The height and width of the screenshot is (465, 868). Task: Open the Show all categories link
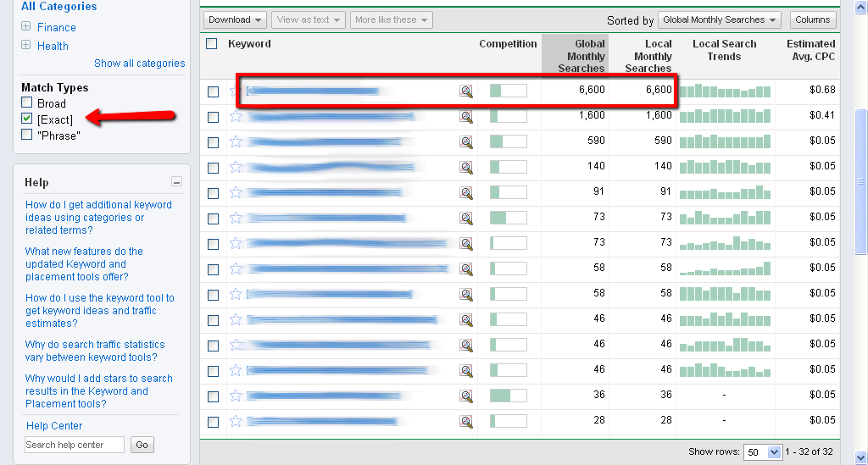coord(139,64)
